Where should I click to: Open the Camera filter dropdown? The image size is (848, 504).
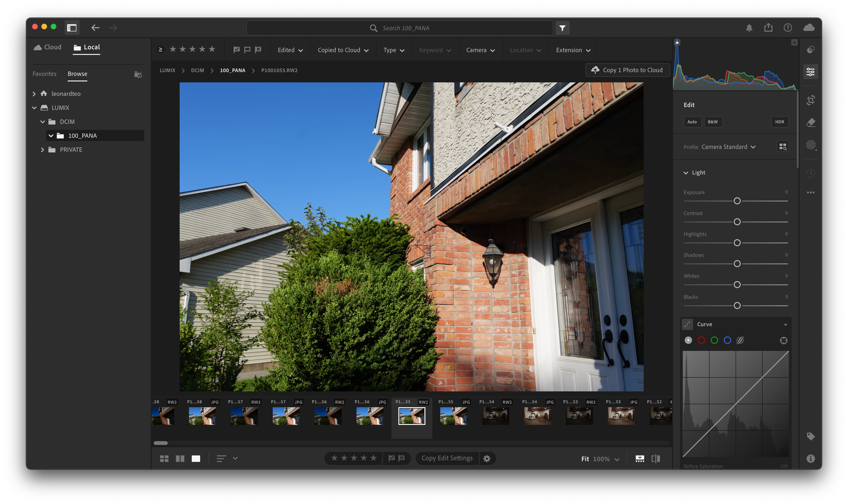(x=480, y=50)
